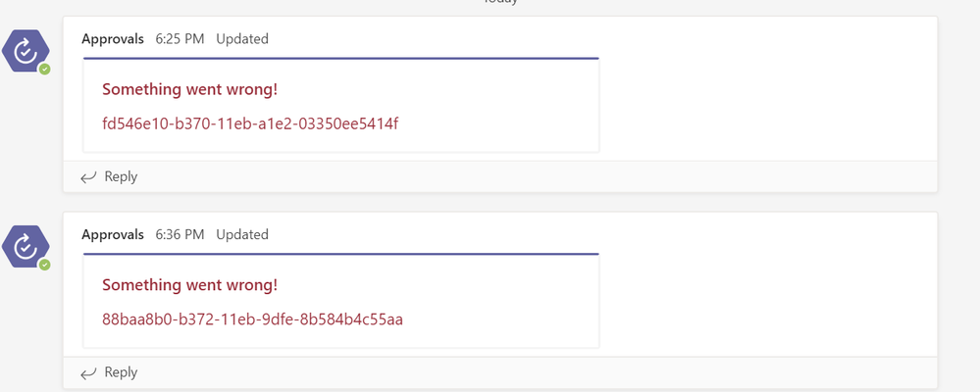Click reply arrow icon under 88baa8b0 error card

88,373
